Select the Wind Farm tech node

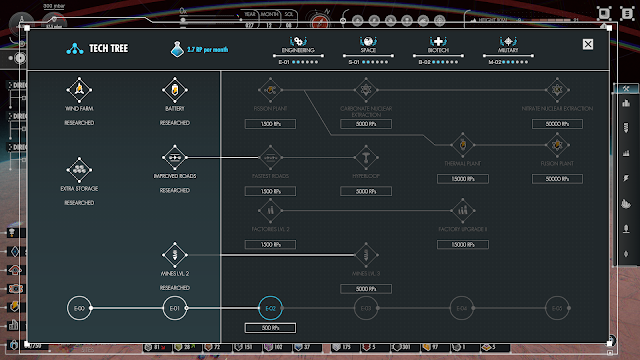pos(79,90)
